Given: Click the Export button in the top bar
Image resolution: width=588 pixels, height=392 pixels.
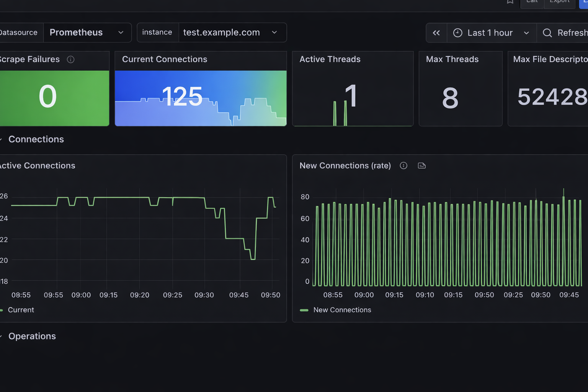Looking at the screenshot, I should [x=560, y=2].
